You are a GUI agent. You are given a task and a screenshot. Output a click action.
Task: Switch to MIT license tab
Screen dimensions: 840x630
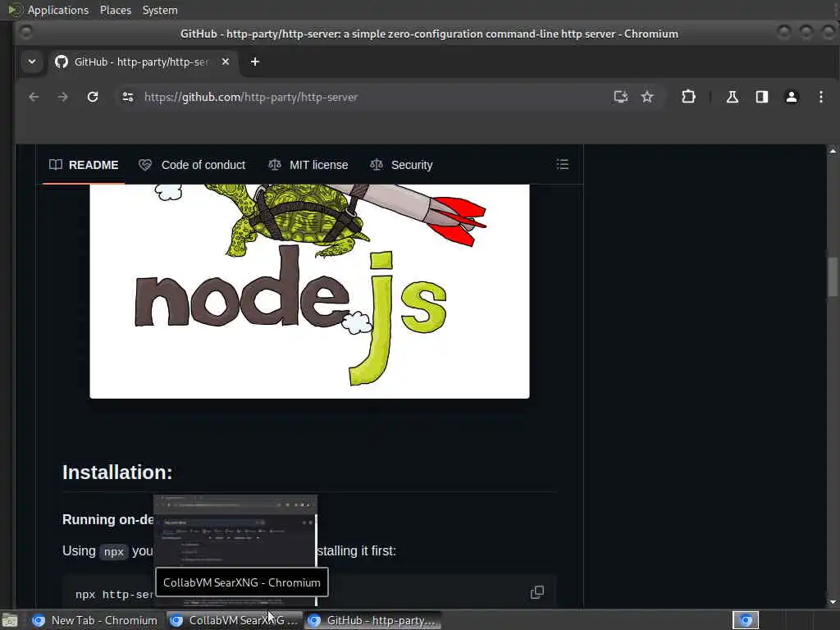pos(308,165)
